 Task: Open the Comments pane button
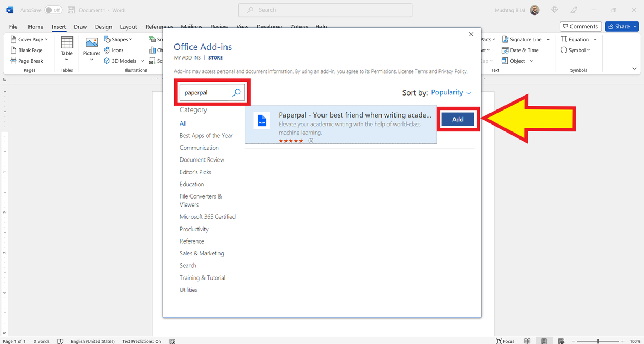[581, 26]
